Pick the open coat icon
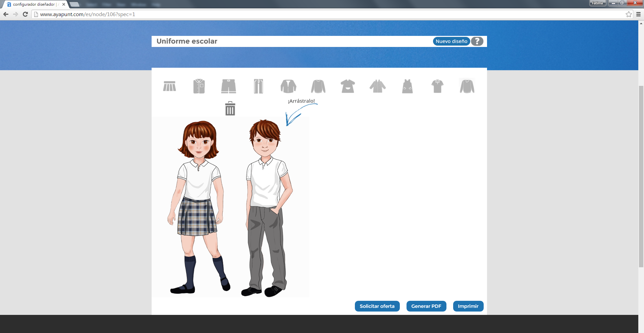This screenshot has height=333, width=644. click(x=378, y=86)
